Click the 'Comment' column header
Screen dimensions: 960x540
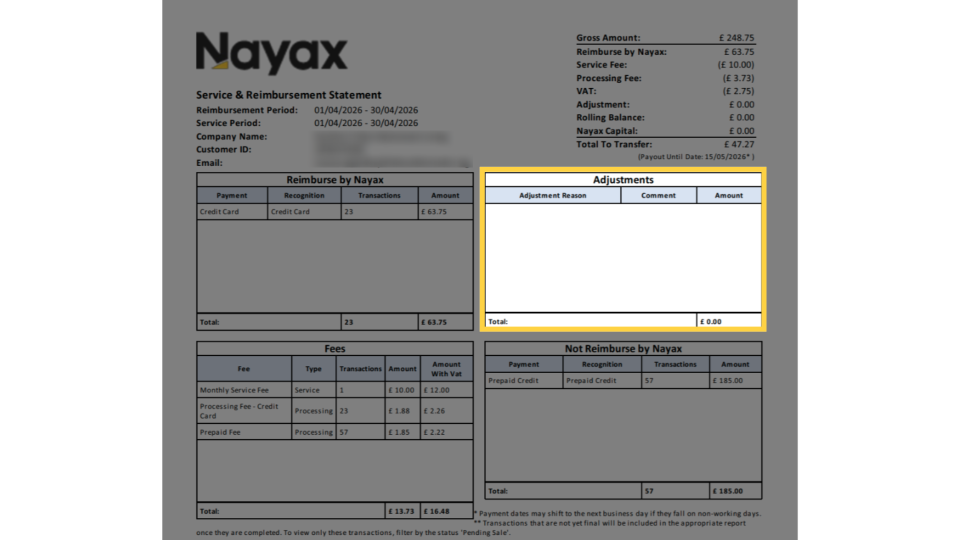(658, 195)
